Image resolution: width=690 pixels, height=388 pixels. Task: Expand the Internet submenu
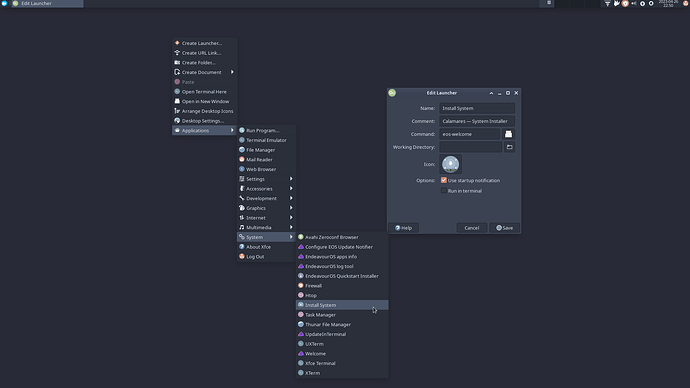[266, 218]
